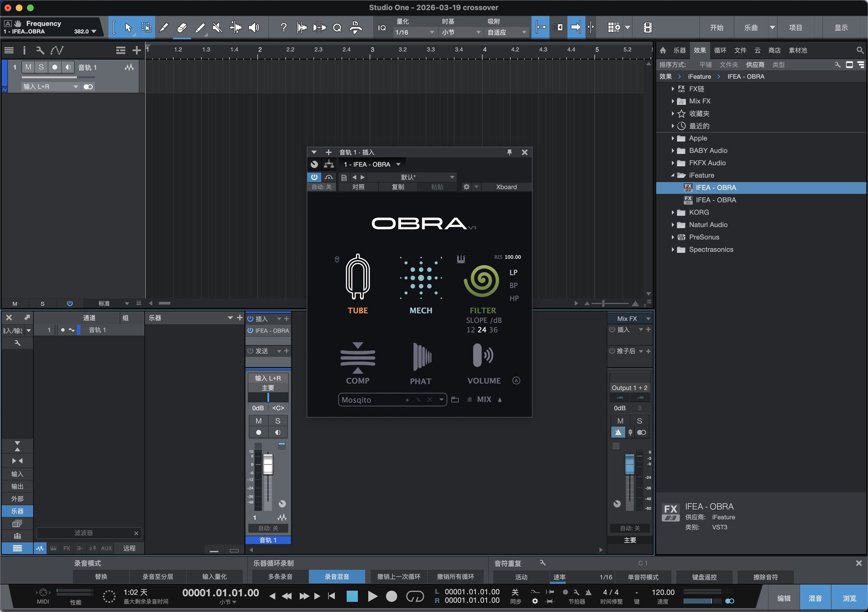This screenshot has width=868, height=612.
Task: Click the FILTER spiral icon in OBRA
Action: (x=481, y=281)
